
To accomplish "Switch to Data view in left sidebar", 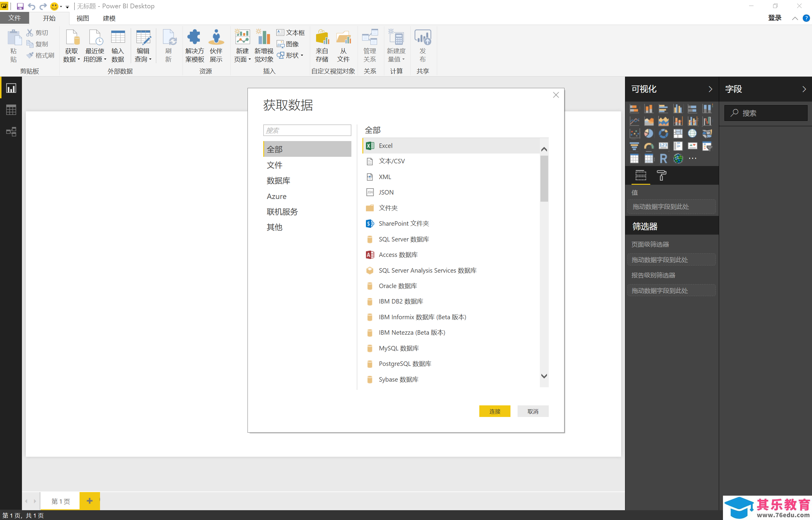I will (11, 110).
